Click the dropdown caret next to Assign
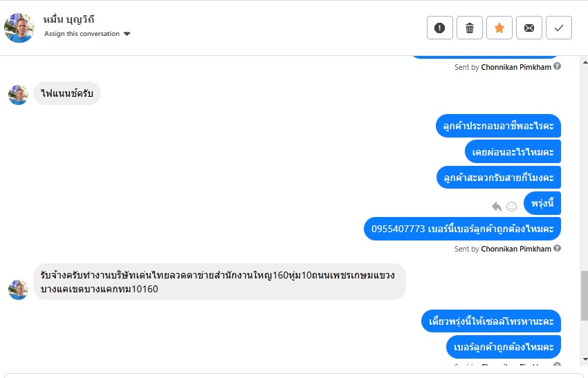588x378 pixels. pos(127,34)
